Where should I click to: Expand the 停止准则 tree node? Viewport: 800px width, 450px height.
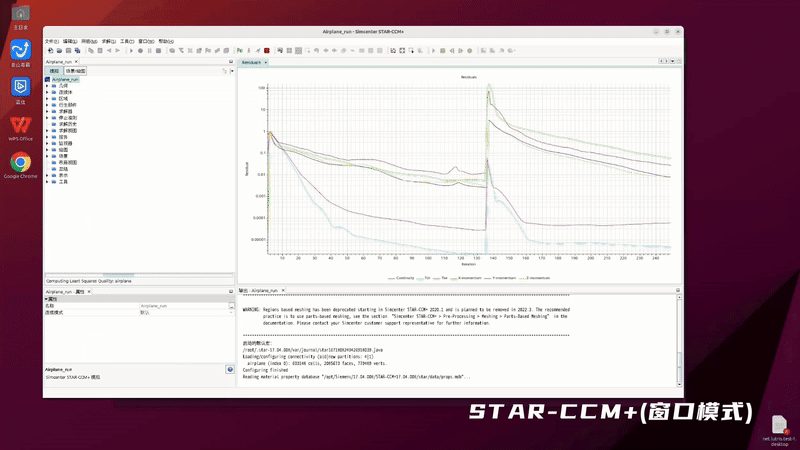pyautogui.click(x=47, y=118)
